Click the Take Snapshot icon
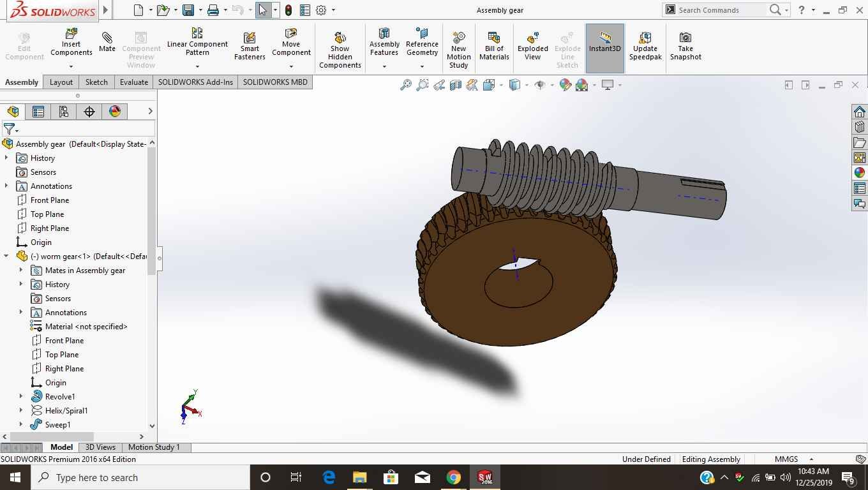The width and height of the screenshot is (868, 490). tap(685, 38)
